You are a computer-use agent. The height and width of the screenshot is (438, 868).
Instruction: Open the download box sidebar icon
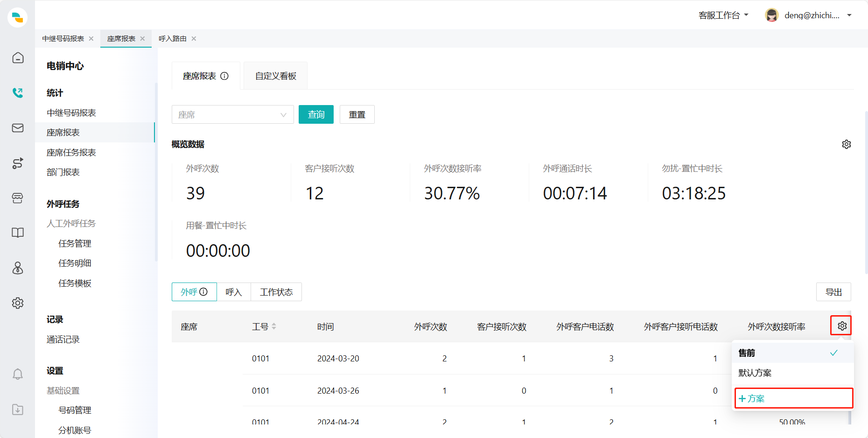point(18,410)
